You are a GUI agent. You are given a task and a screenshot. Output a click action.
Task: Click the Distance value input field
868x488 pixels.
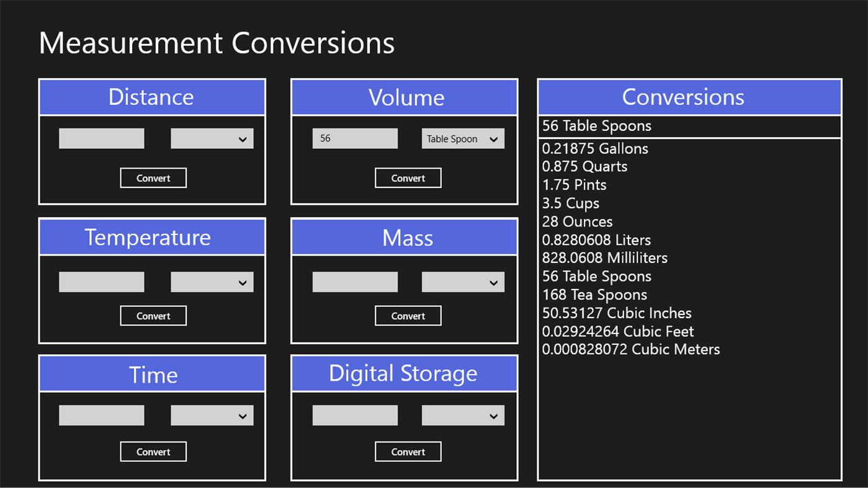pos(101,138)
